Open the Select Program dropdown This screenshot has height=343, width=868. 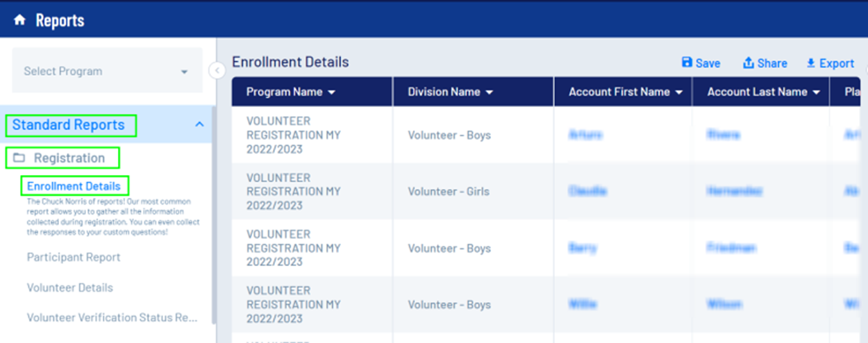click(x=107, y=71)
